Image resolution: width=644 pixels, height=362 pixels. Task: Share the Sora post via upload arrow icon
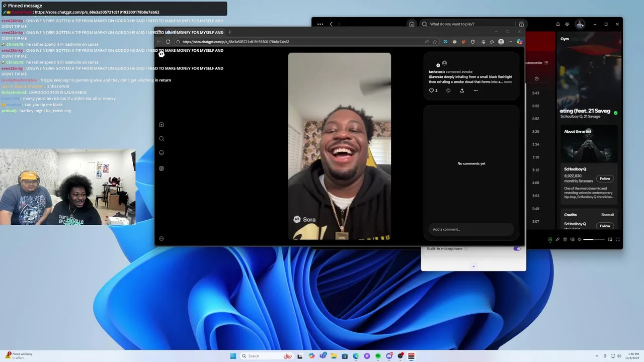coord(462,90)
